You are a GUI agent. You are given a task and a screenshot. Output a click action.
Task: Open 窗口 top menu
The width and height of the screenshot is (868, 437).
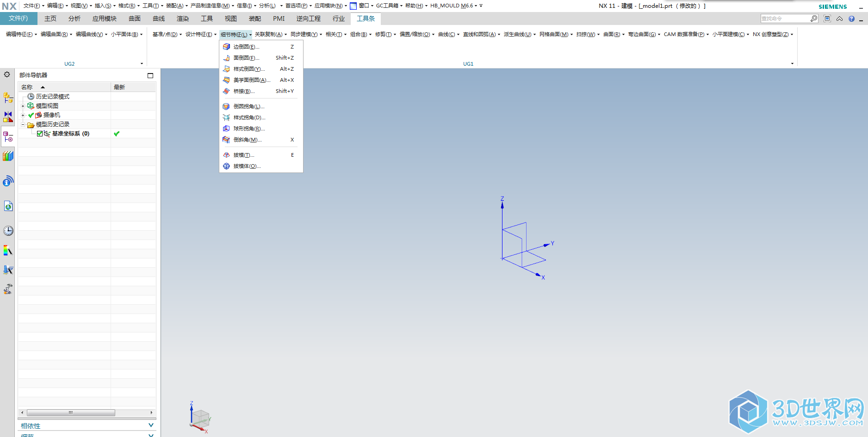tap(362, 6)
